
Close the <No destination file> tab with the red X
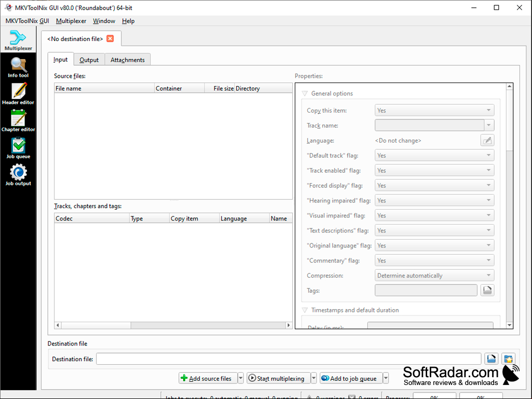[x=110, y=39]
